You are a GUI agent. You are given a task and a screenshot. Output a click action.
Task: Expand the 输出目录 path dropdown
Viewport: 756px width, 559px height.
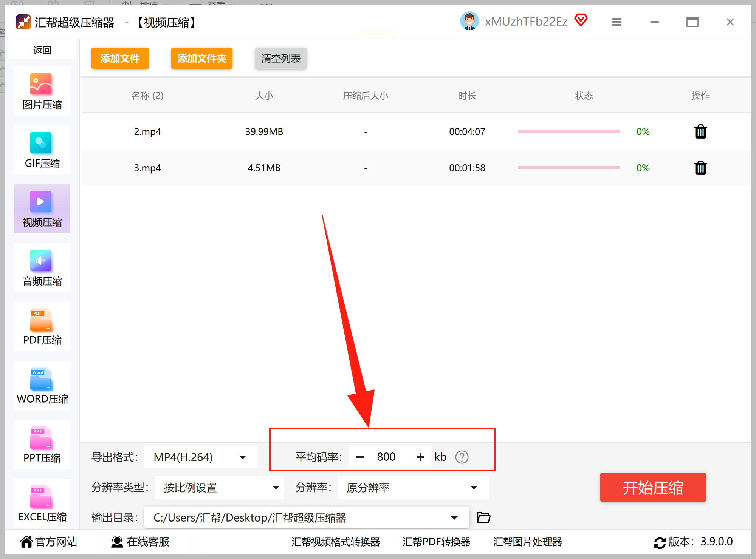click(x=454, y=518)
